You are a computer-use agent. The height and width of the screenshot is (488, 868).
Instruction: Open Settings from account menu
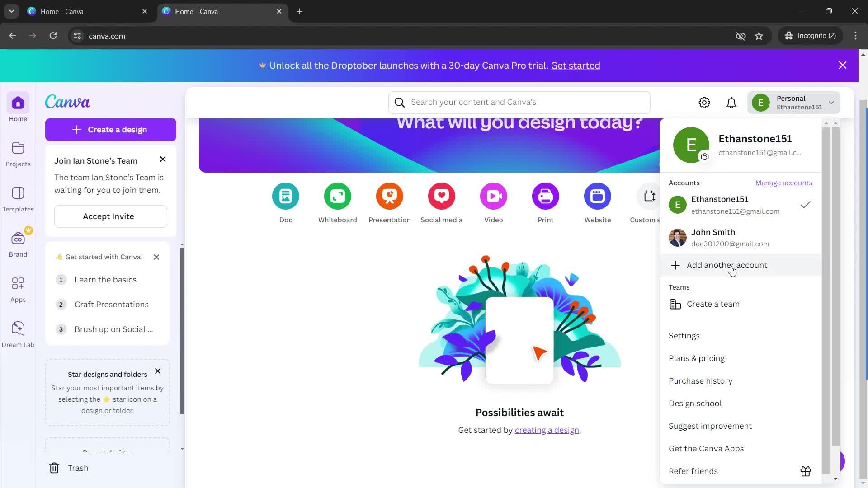(740, 336)
